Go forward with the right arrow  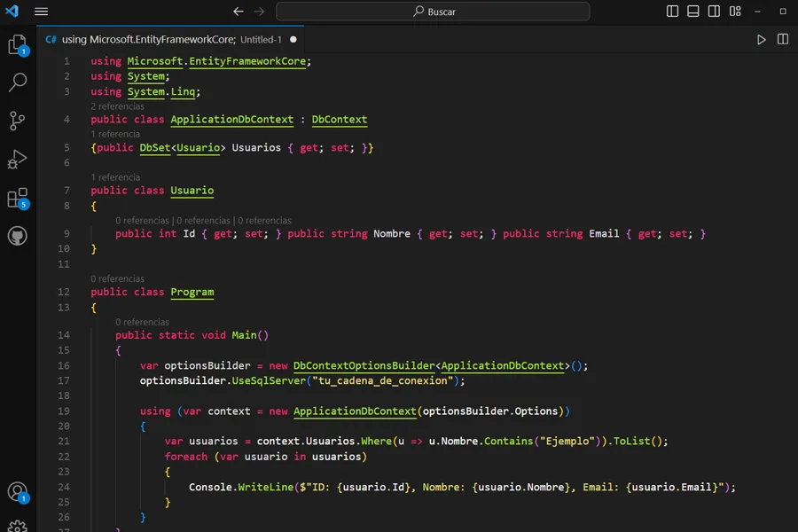[260, 12]
